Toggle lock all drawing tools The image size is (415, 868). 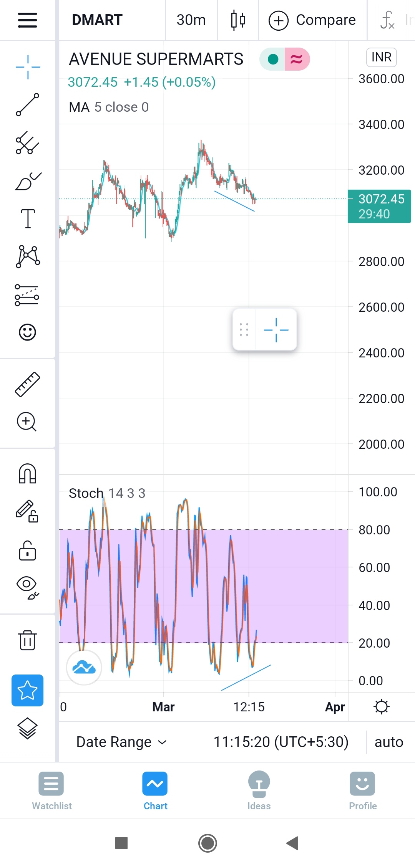(27, 551)
